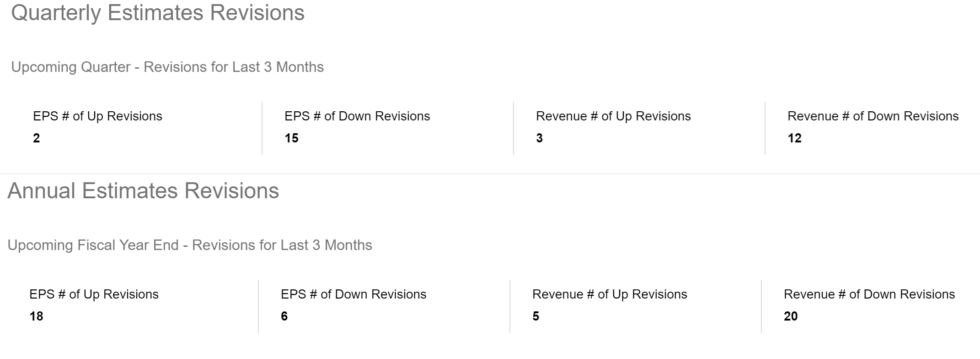Click quarterly Revenue # of Down Revisions label
The height and width of the screenshot is (359, 980).
[x=873, y=116]
